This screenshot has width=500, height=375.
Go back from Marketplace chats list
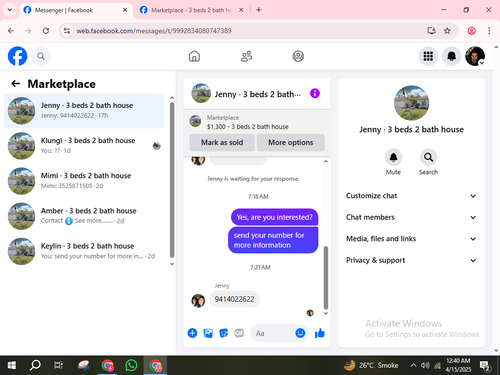15,84
